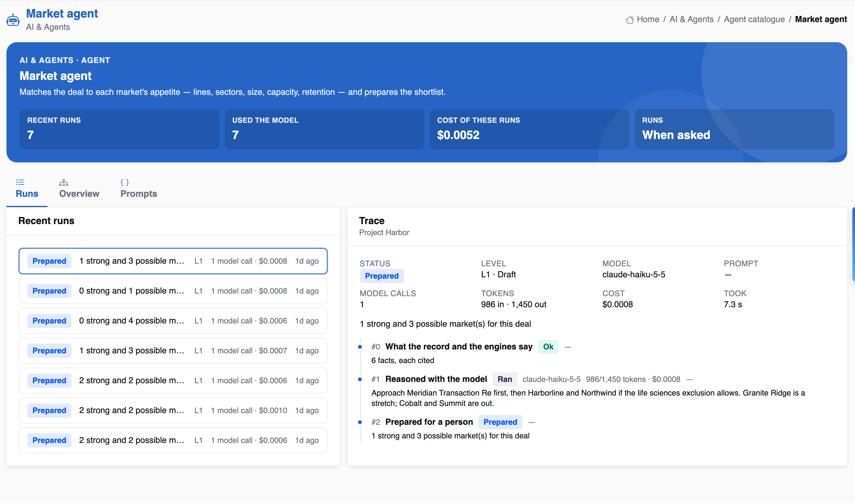Click the Ran badge on step #1

point(504,379)
